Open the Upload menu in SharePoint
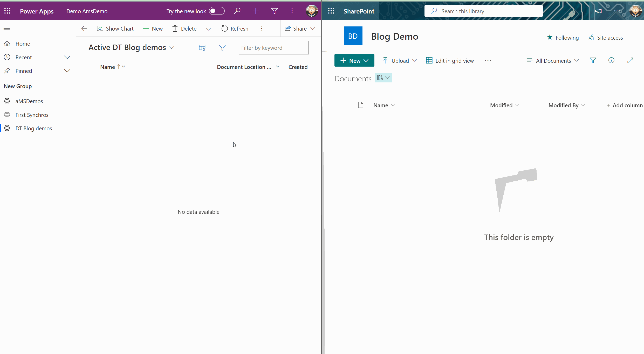Viewport: 644px width, 354px height. [400, 61]
